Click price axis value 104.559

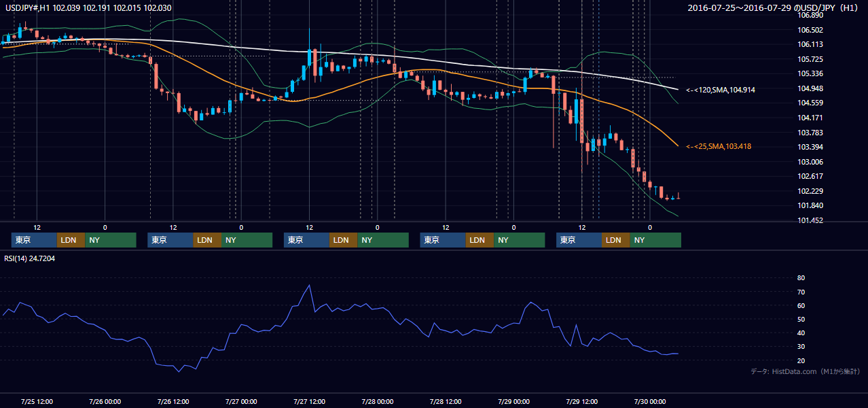click(x=811, y=103)
